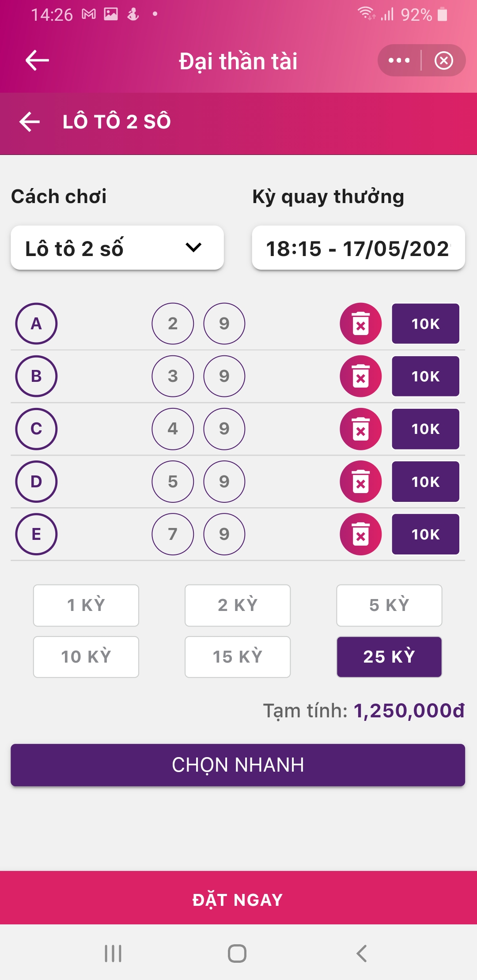Switch to the 15 KỲ option

[238, 657]
